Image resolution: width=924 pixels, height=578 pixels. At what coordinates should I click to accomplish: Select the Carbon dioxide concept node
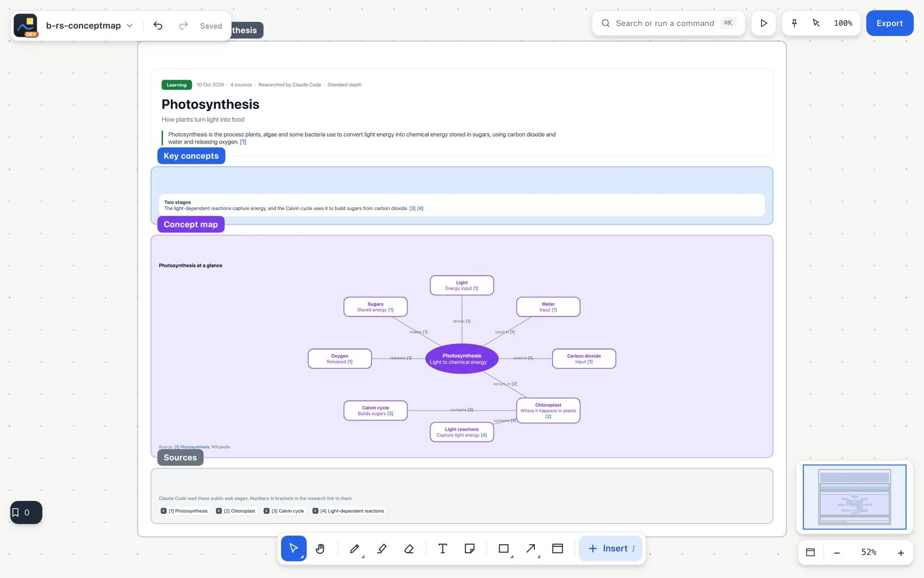pyautogui.click(x=584, y=358)
